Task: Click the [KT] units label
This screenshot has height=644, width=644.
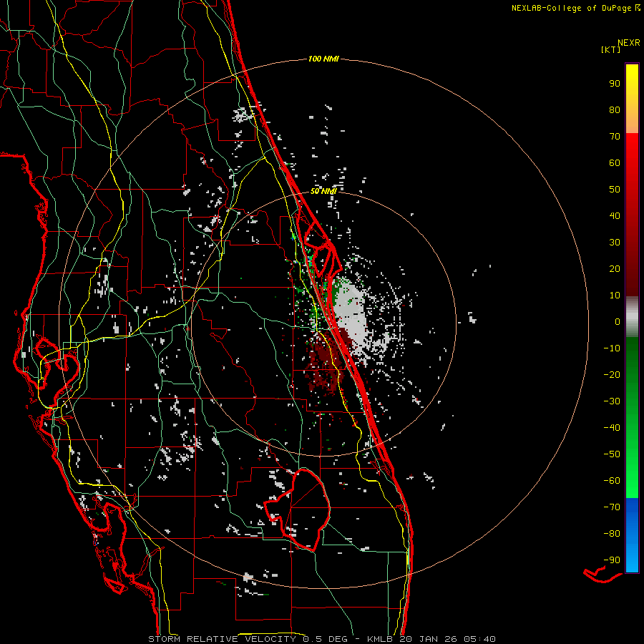Action: coord(611,49)
